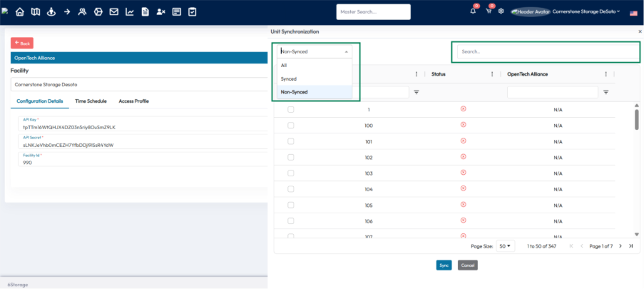The height and width of the screenshot is (289, 644).
Task: Select the checkbox for unit 105
Action: 290,206
